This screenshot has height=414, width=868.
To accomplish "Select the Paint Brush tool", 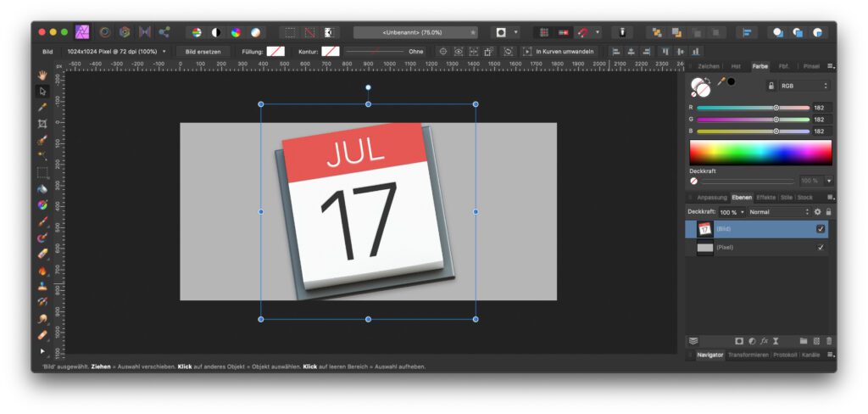I will coord(42,221).
